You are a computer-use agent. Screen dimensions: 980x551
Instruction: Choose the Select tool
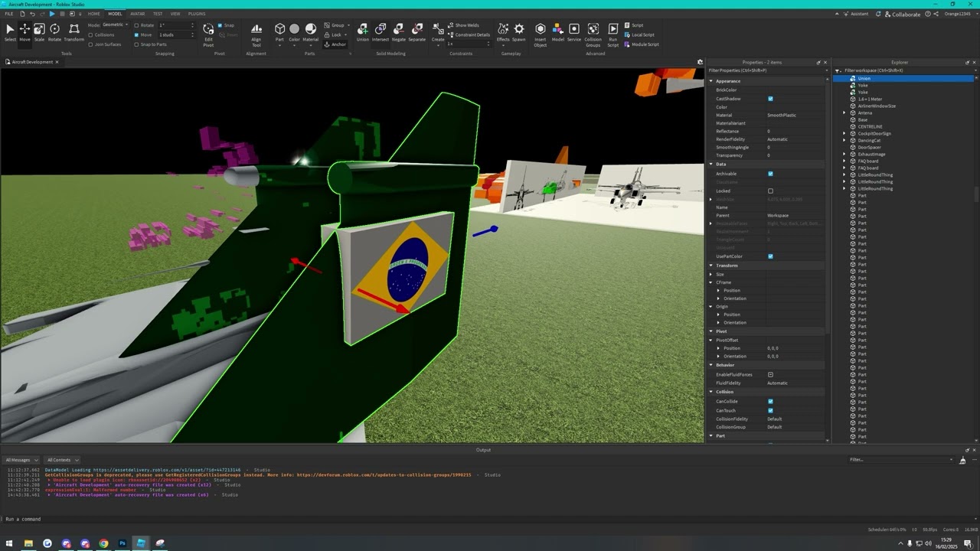pos(10,32)
